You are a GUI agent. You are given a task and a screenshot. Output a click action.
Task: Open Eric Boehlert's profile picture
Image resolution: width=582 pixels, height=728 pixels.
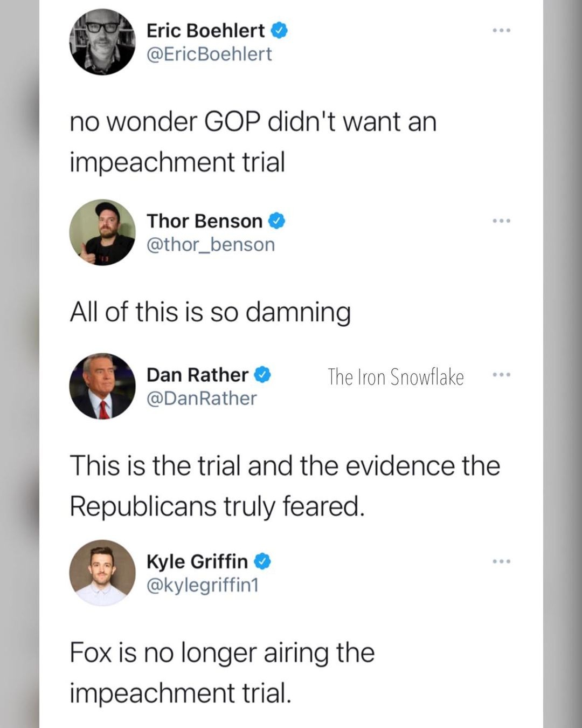(102, 42)
